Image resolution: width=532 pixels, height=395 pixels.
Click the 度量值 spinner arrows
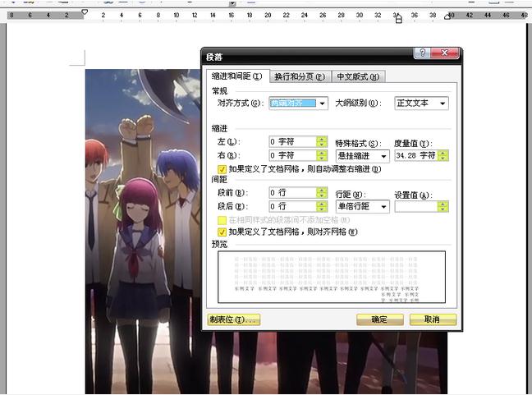click(443, 155)
